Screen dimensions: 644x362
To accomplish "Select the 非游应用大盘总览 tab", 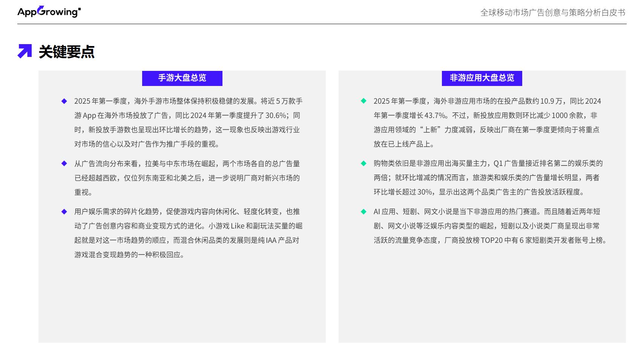I will 482,78.
